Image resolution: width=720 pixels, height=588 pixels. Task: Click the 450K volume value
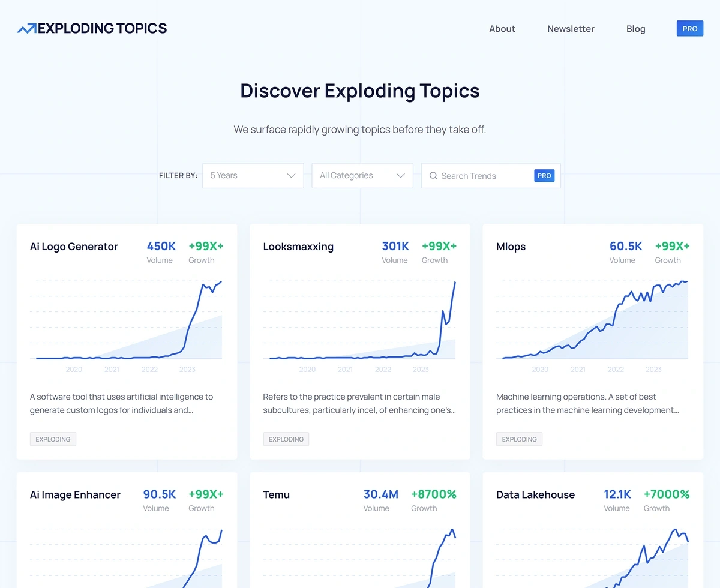click(161, 246)
